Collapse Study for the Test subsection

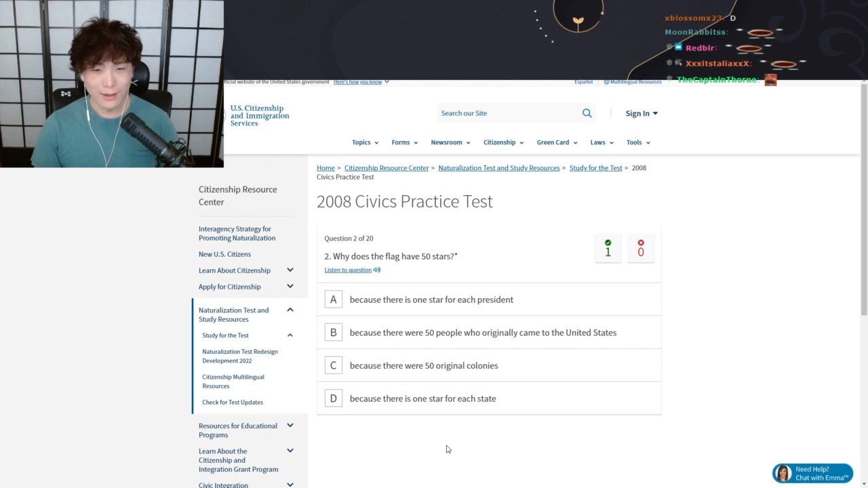(x=290, y=335)
